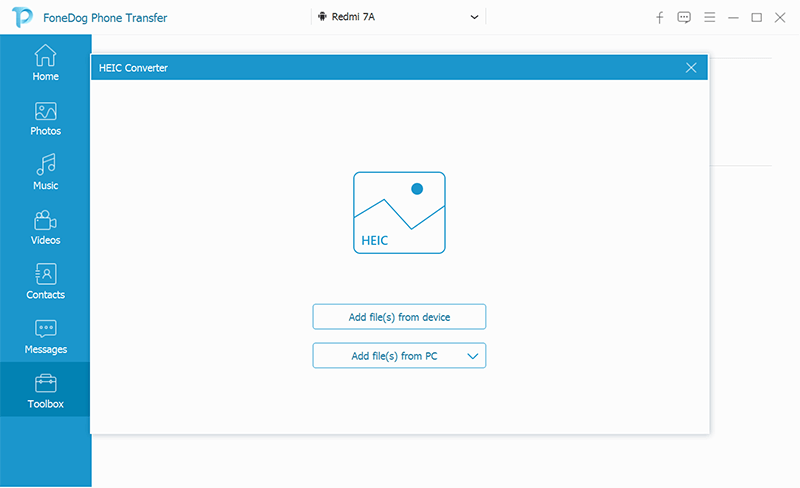Open the Home section in sidebar
Viewport: 800px width, 488px height.
pyautogui.click(x=45, y=62)
